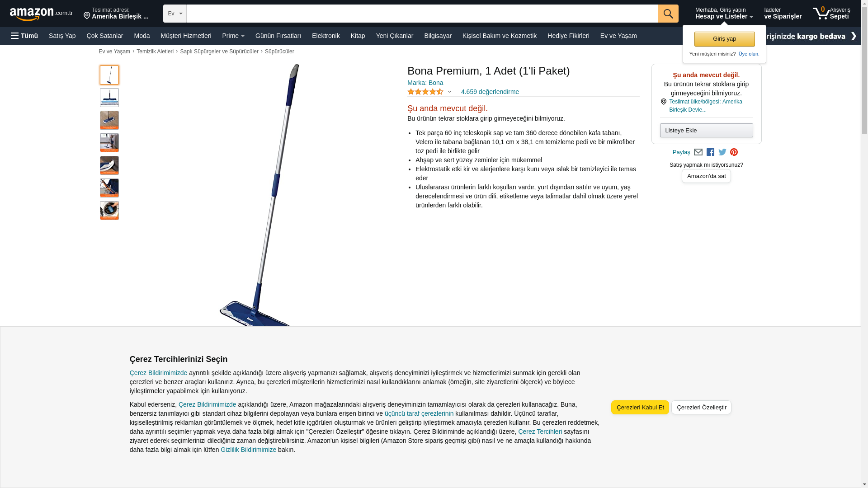The height and width of the screenshot is (488, 868).
Task: Expand the Ev search category dropdown
Action: point(175,14)
